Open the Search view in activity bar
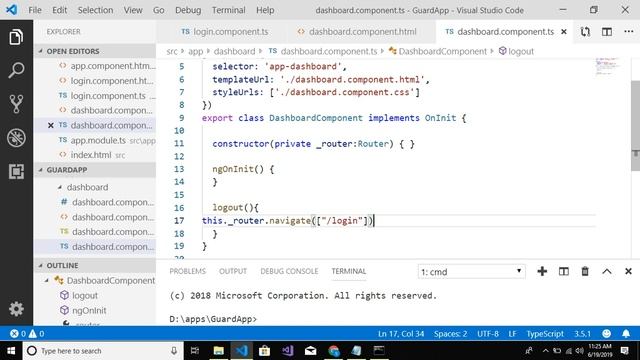 click(16, 70)
